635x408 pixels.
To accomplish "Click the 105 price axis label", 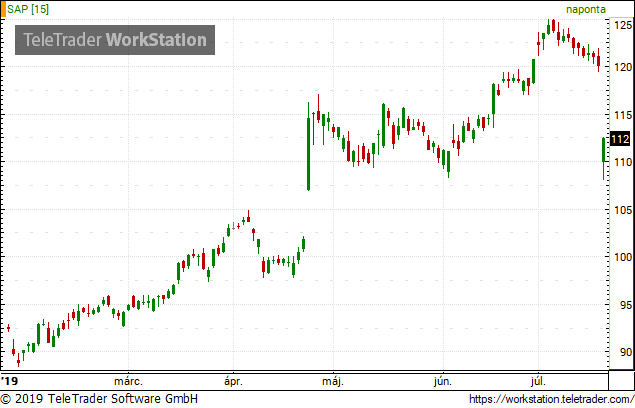I will (x=623, y=210).
